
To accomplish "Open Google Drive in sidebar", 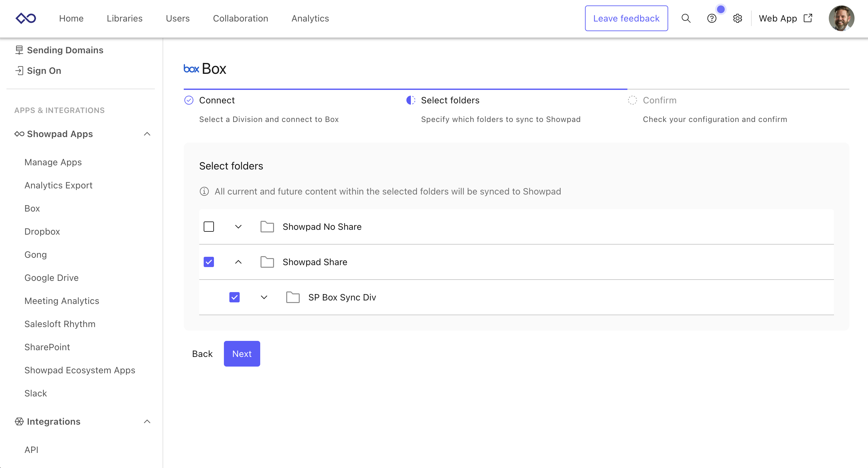I will [x=51, y=278].
